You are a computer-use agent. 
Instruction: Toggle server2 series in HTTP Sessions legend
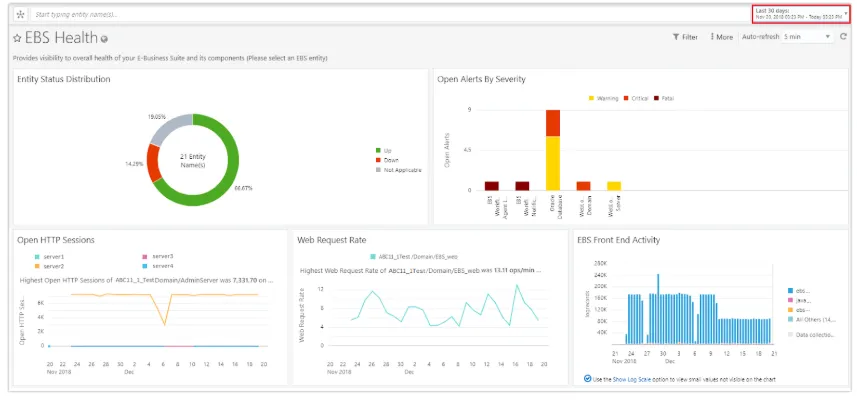49,266
